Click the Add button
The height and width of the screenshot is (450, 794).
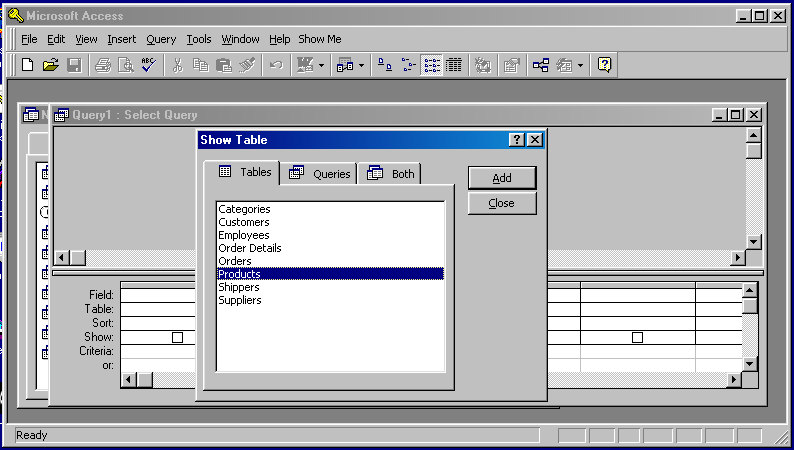502,178
